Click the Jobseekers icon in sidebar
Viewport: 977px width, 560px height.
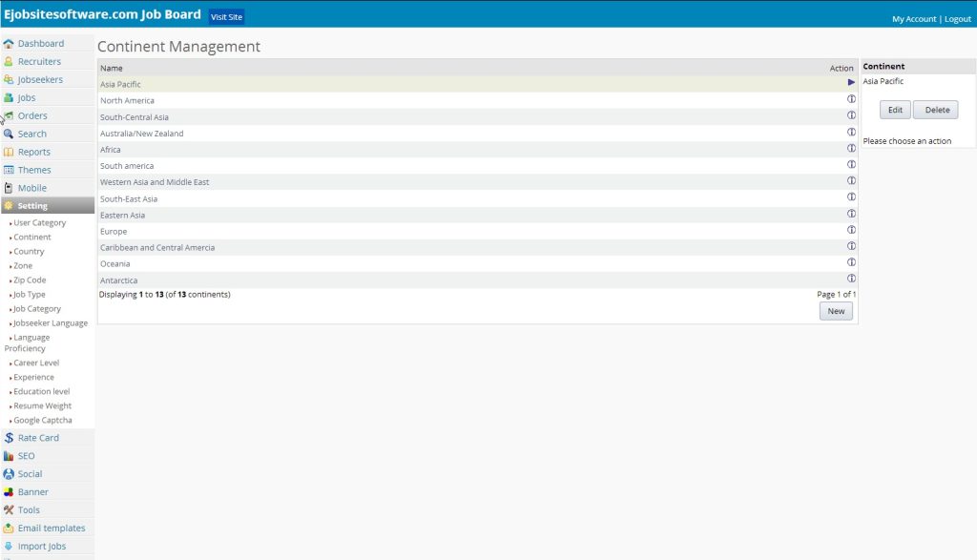click(8, 80)
